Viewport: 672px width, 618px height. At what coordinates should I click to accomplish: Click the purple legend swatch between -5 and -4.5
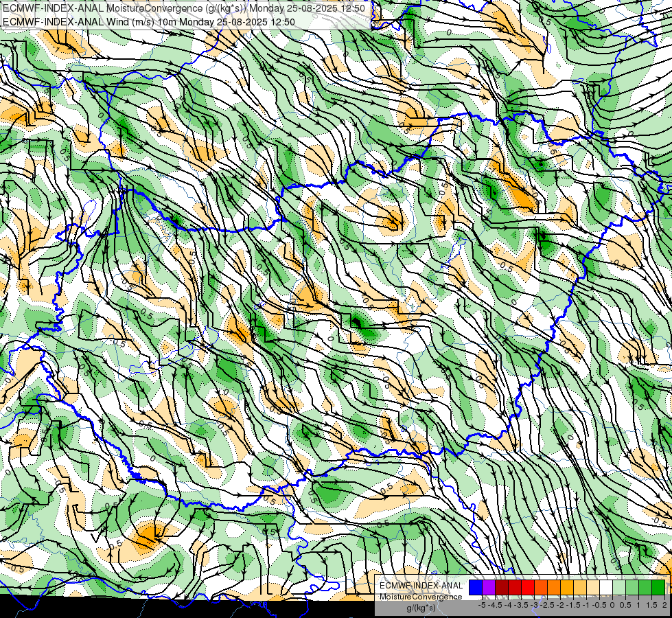pyautogui.click(x=489, y=588)
